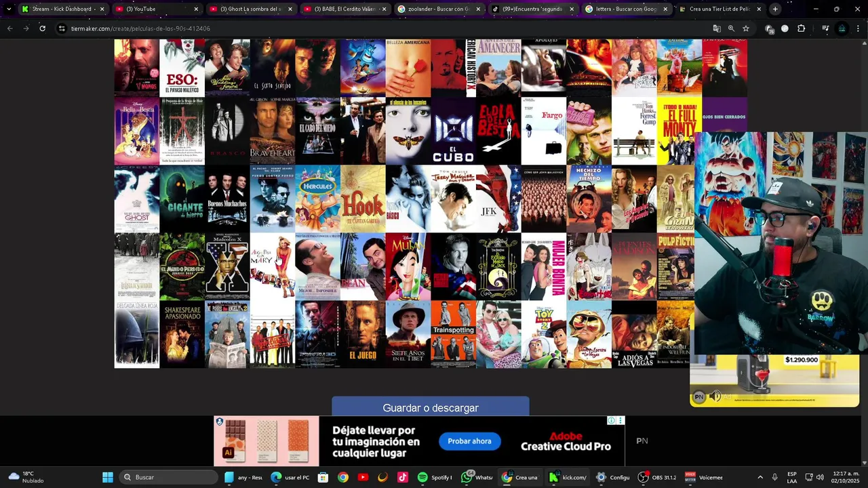This screenshot has height=488, width=868.
Task: Select the Braveheart movie poster
Action: point(273,131)
